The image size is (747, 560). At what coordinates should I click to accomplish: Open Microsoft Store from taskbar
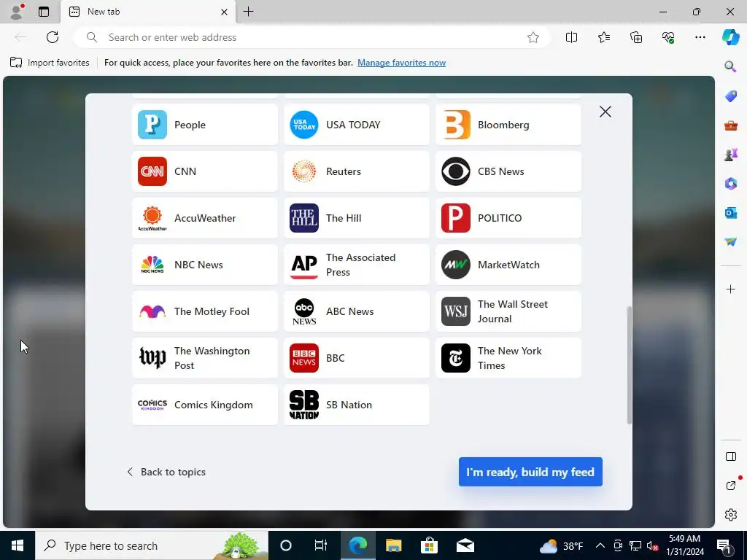pyautogui.click(x=429, y=545)
